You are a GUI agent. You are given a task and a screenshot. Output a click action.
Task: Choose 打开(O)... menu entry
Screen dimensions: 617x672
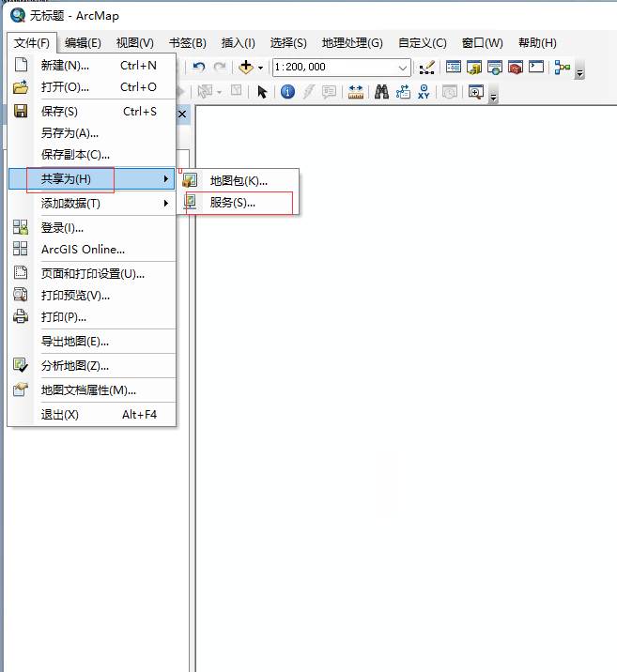click(x=92, y=87)
